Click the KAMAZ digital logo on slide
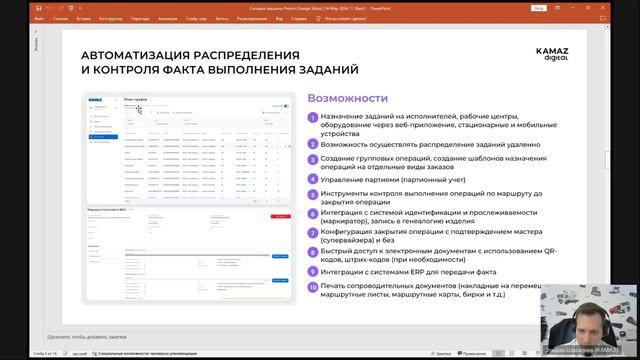This screenshot has height=360, width=640. pyautogui.click(x=552, y=54)
